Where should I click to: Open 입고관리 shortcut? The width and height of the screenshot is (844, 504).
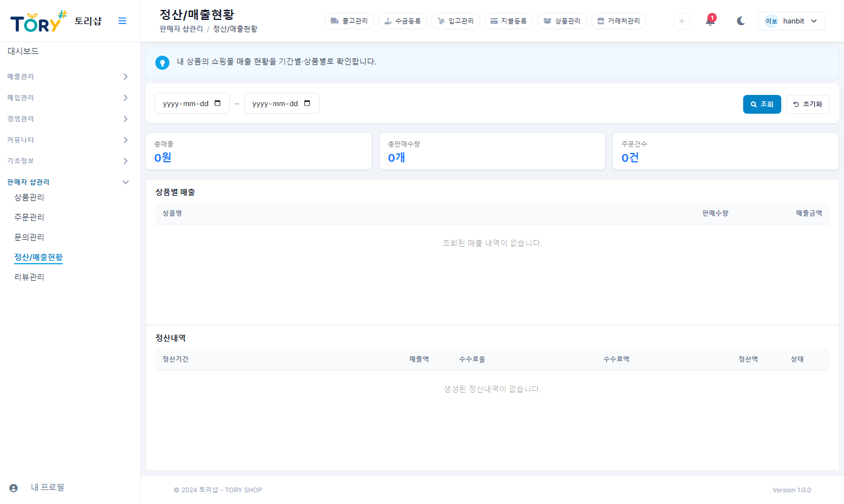tap(455, 21)
